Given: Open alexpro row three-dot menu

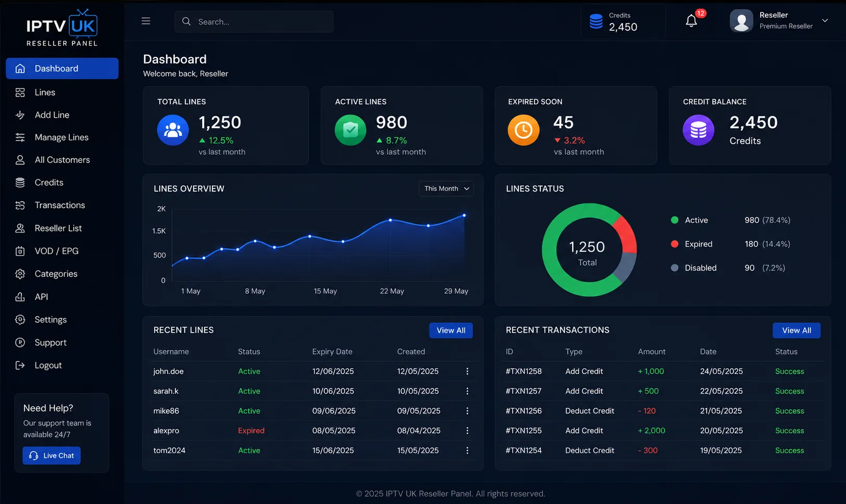Looking at the screenshot, I should point(467,431).
